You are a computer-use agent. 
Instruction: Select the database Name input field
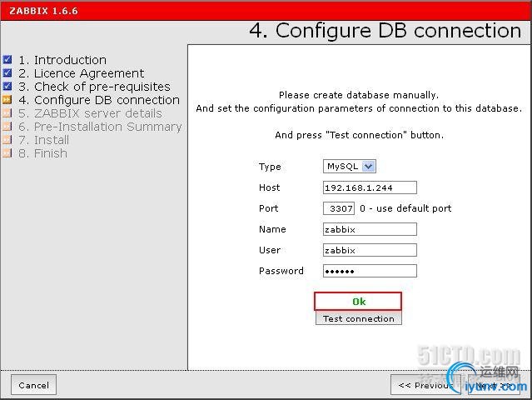pyautogui.click(x=370, y=229)
